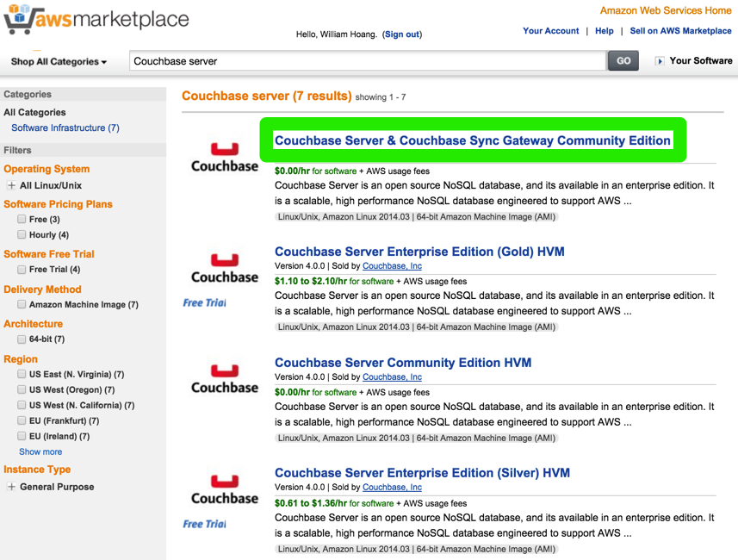Click the AWS Marketplace cart logo
The height and width of the screenshot is (560, 738).
pyautogui.click(x=96, y=19)
